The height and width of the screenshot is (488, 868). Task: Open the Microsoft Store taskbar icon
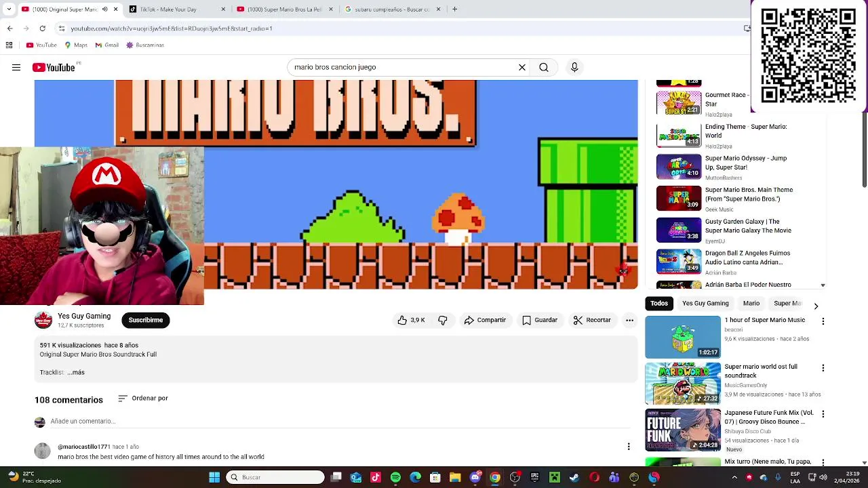(x=435, y=477)
